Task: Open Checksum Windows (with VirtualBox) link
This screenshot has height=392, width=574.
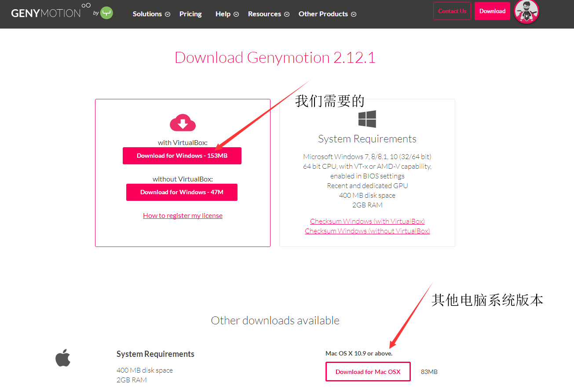Action: 367,221
